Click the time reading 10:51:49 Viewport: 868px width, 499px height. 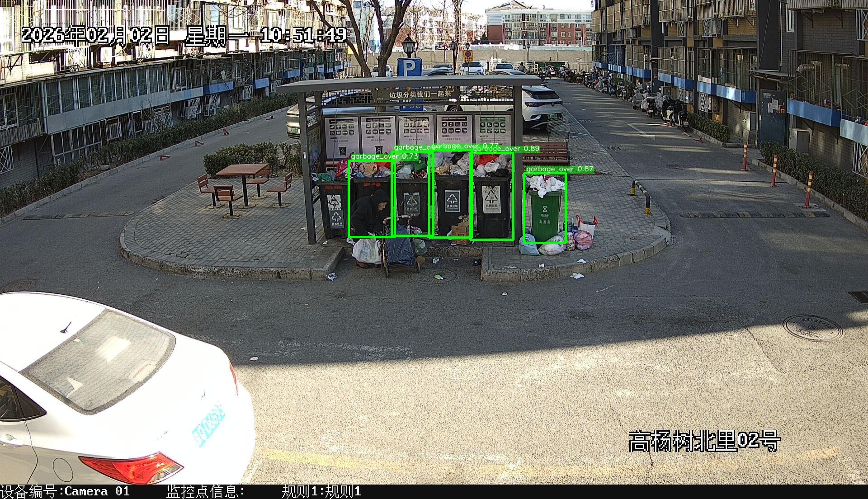(303, 35)
